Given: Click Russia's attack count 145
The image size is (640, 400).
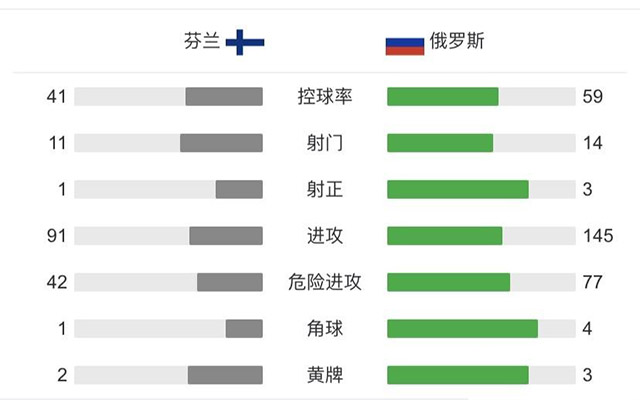Looking at the screenshot, I should point(592,236).
